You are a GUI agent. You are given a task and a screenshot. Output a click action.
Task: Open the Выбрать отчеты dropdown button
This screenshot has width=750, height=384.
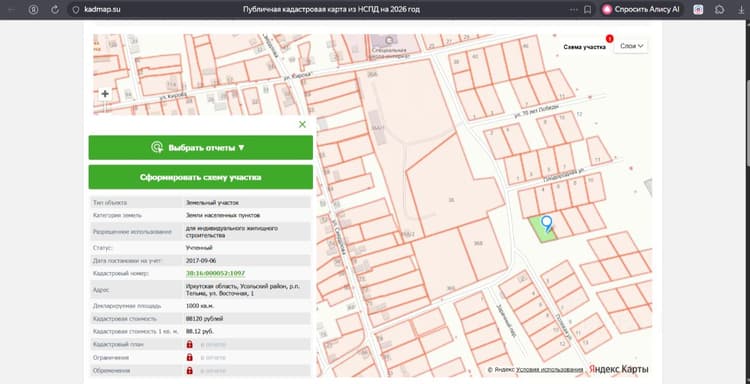coord(201,147)
